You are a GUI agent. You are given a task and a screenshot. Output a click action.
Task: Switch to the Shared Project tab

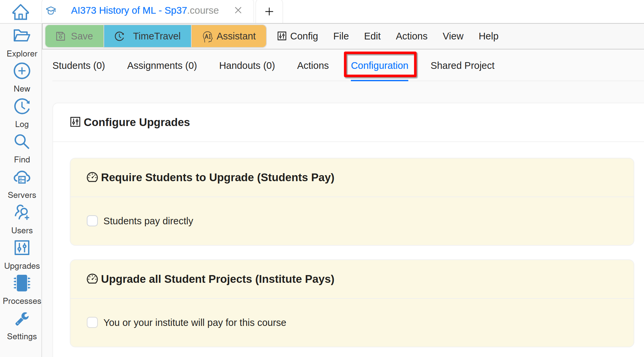tap(462, 66)
